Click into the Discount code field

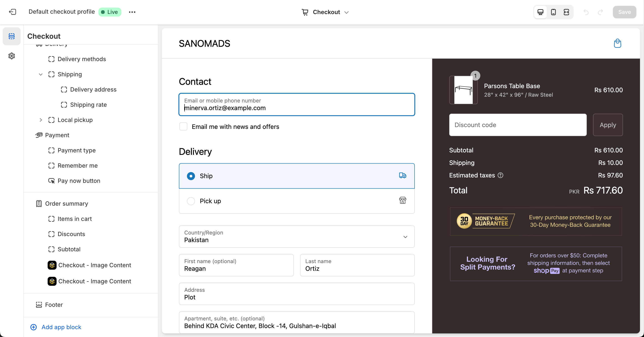[x=517, y=125]
